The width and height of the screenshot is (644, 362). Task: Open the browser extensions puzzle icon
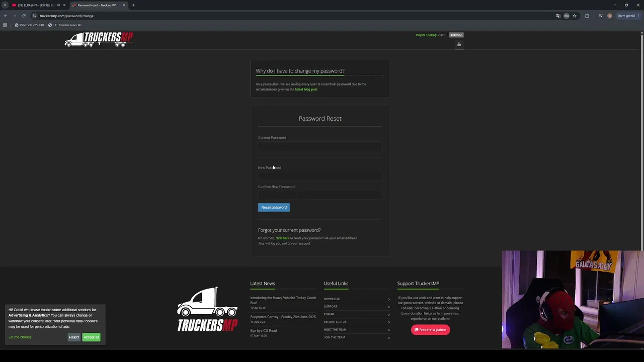click(587, 16)
